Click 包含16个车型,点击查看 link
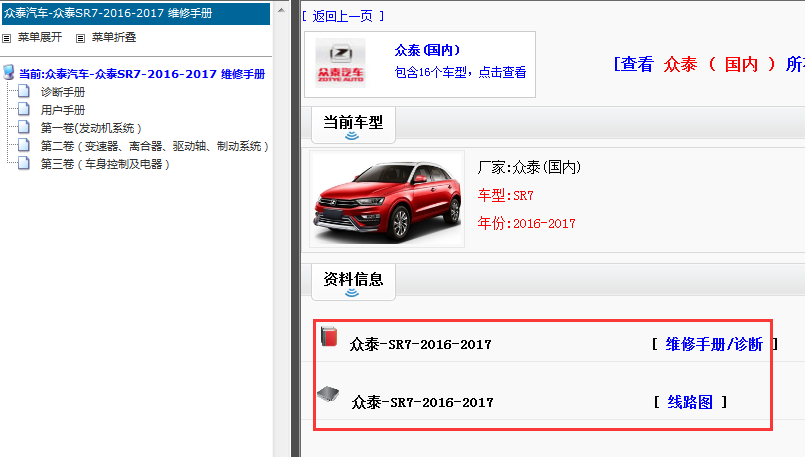805x457 pixels. tap(461, 72)
